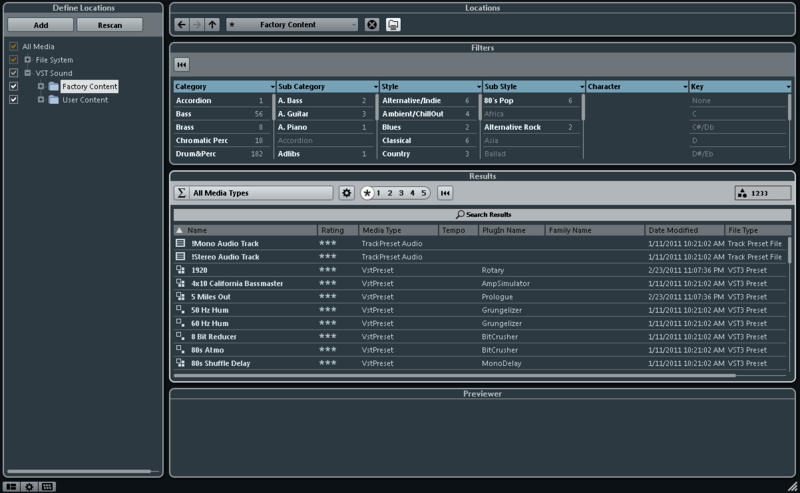Open result list column settings gear
Viewport: 800px width, 493px height.
(x=346, y=193)
